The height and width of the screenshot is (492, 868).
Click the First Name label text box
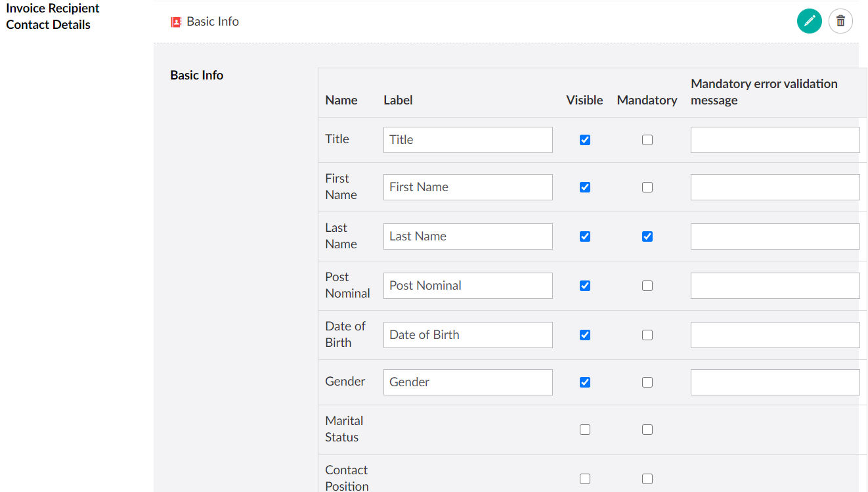(x=467, y=187)
